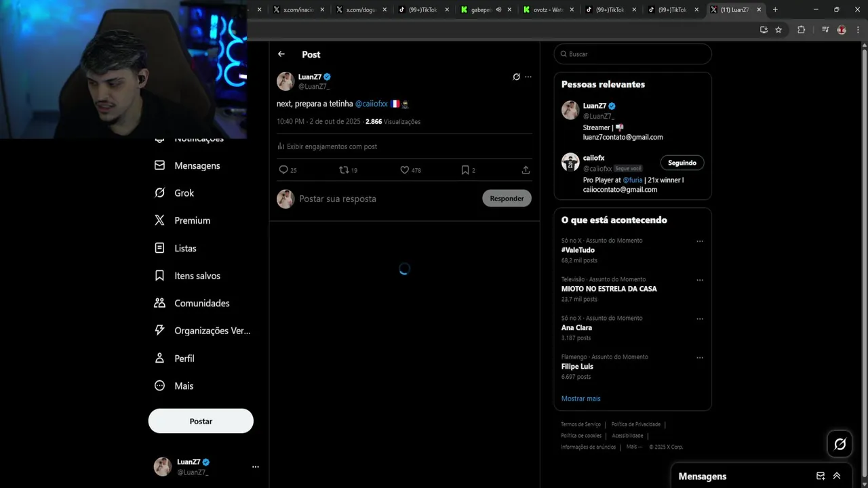Open Organizações Verificadas in the sidebar
The height and width of the screenshot is (488, 868).
[202, 331]
